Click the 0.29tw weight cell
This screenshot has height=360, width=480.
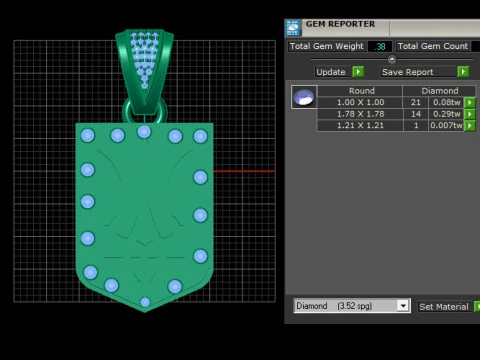(446, 114)
